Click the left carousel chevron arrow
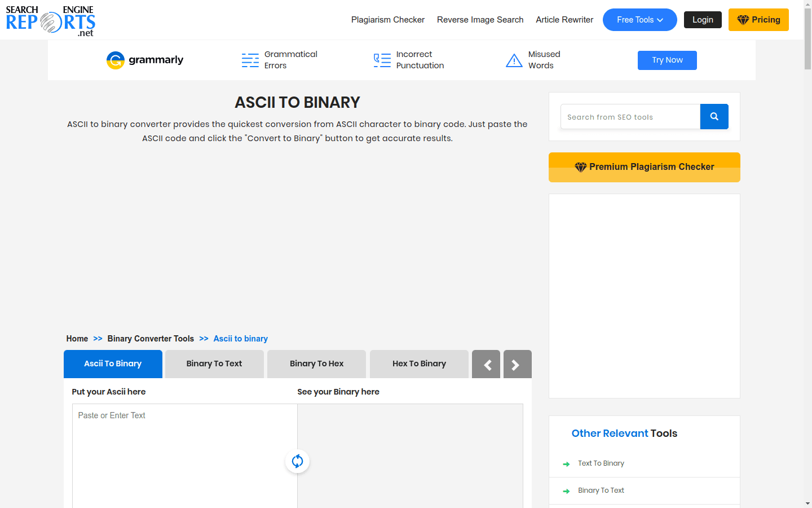 tap(486, 364)
